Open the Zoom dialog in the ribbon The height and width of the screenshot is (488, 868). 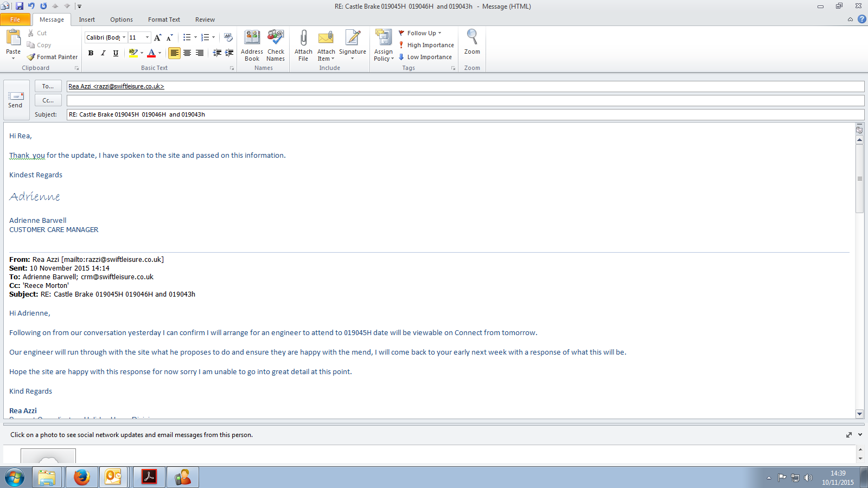(472, 42)
